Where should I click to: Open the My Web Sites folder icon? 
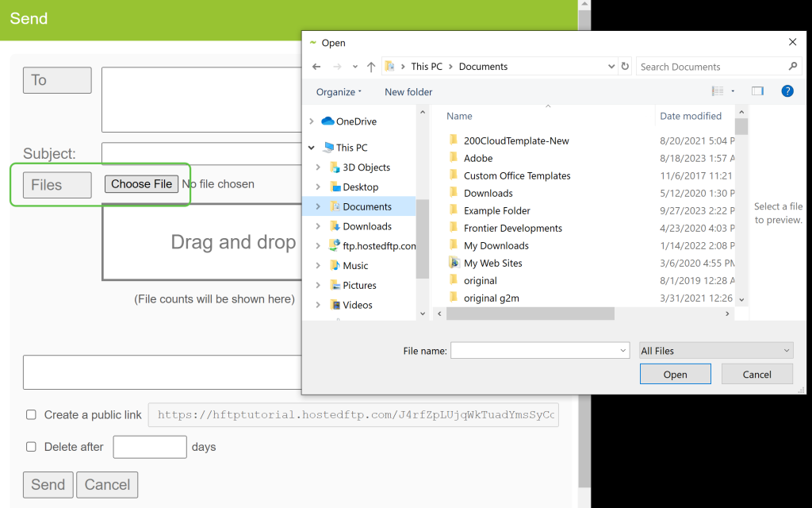tap(454, 263)
